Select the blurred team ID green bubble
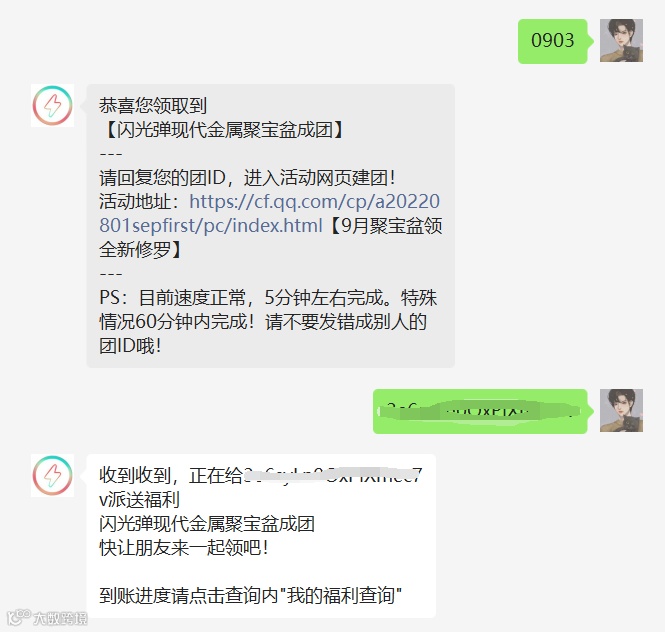Image resolution: width=665 pixels, height=632 pixels. 480,411
